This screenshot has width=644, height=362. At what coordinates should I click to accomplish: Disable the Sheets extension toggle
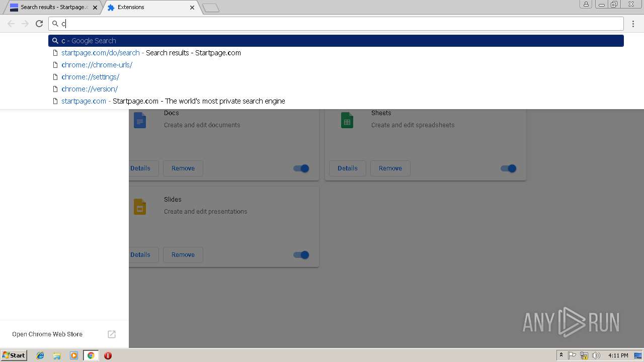[x=509, y=168]
